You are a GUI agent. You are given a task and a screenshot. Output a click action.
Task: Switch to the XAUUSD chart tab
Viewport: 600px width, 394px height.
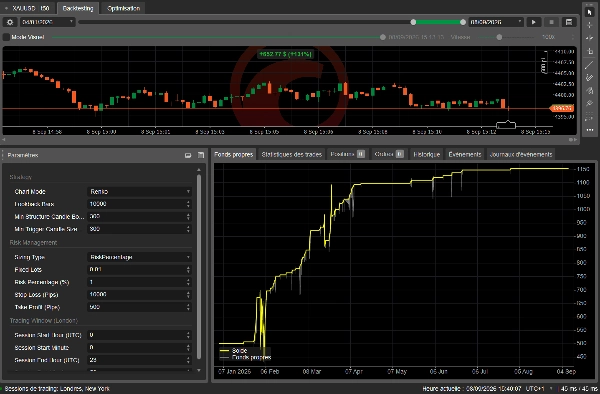pos(27,8)
